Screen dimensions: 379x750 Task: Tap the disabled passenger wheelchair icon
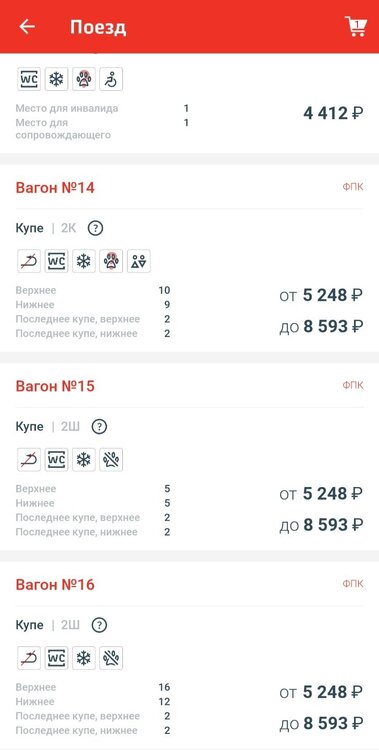111,79
